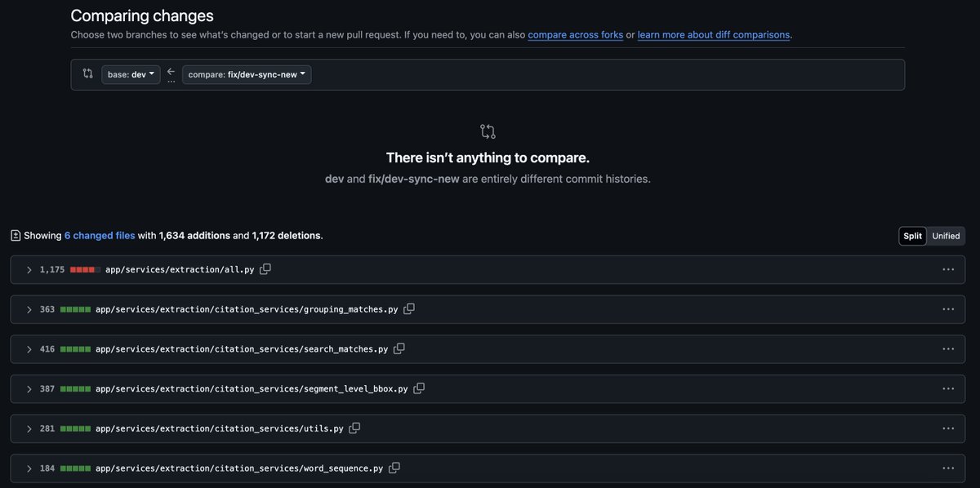Click the 363 change count for grouping_matches.py
Screen dimensions: 980x488
click(47, 309)
